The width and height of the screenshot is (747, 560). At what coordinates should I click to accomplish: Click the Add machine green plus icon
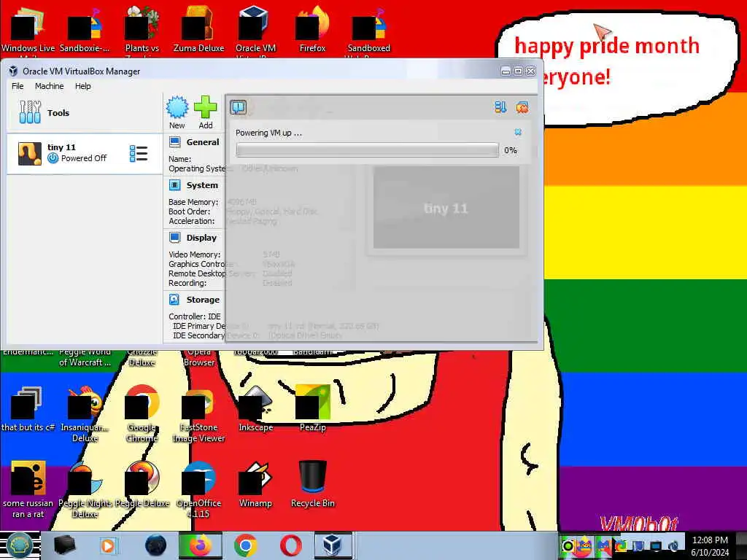(205, 112)
